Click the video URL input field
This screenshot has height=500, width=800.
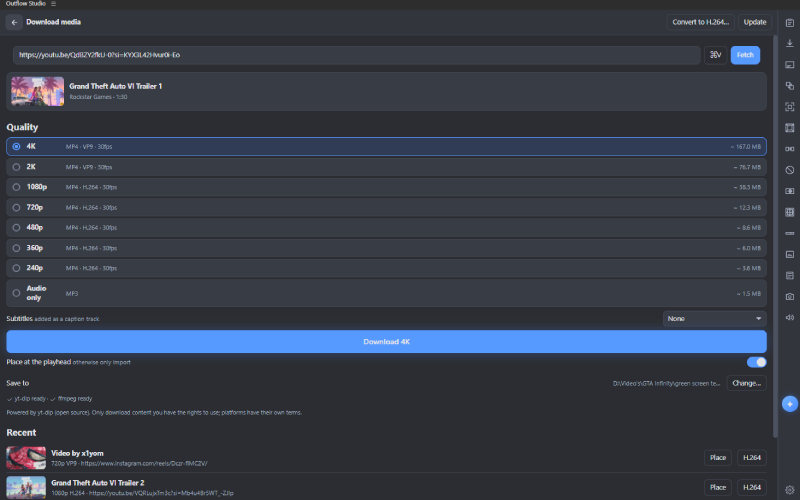[357, 55]
